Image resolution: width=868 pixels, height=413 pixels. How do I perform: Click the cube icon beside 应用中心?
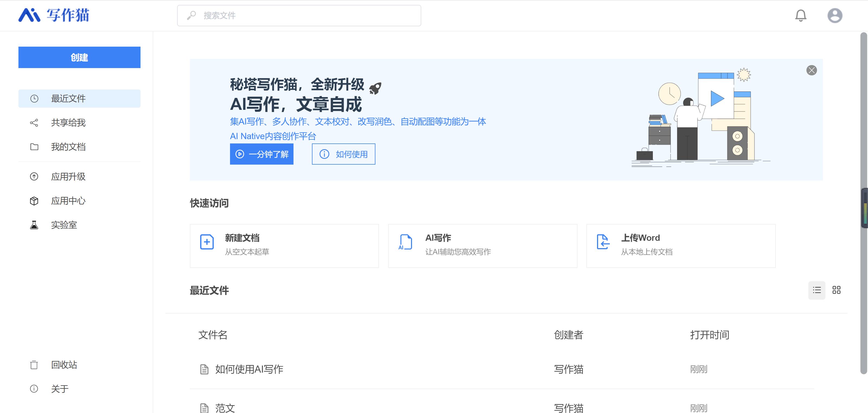34,201
